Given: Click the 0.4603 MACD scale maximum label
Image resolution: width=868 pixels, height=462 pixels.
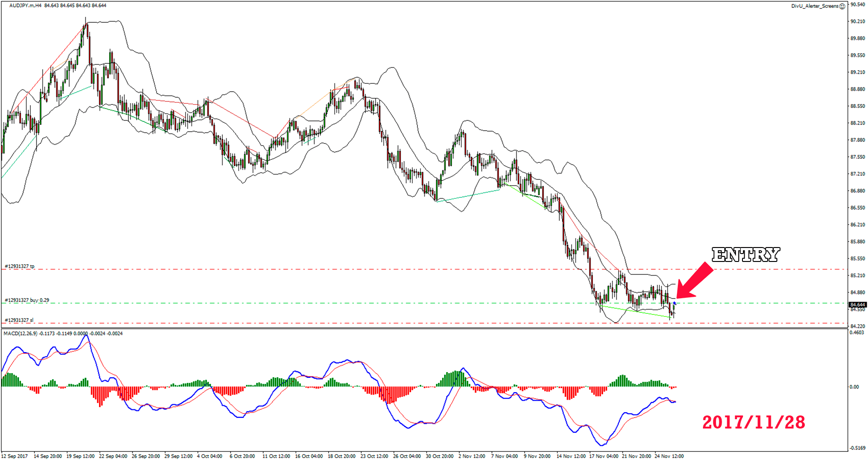Looking at the screenshot, I should pos(856,333).
